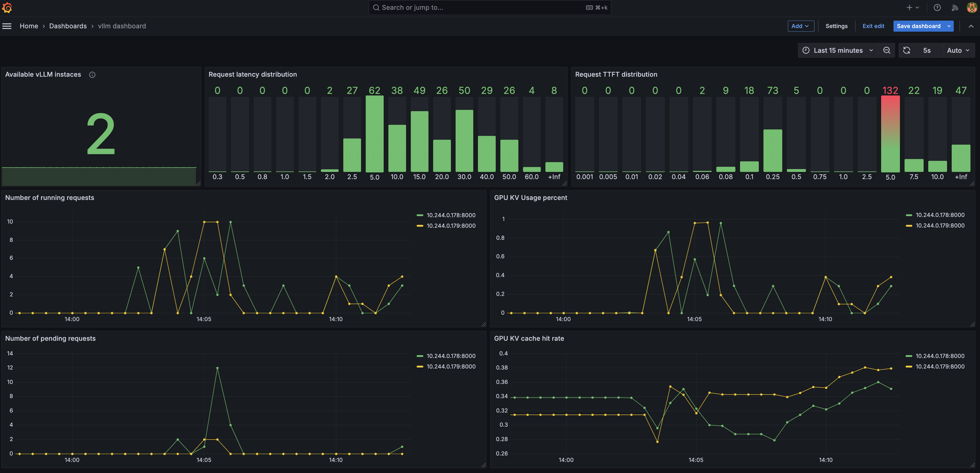The width and height of the screenshot is (980, 473).
Task: Open the Grafana news feed icon
Action: [955, 7]
